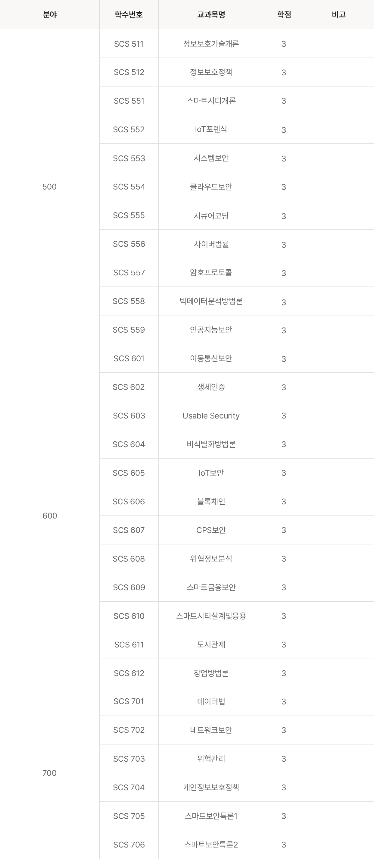This screenshot has height=868, width=374.
Task: Click the 정보보호정책 course name
Action: (211, 72)
